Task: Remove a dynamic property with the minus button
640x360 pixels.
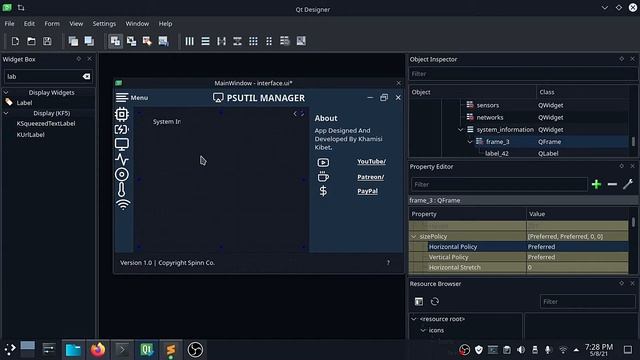Action: point(612,184)
